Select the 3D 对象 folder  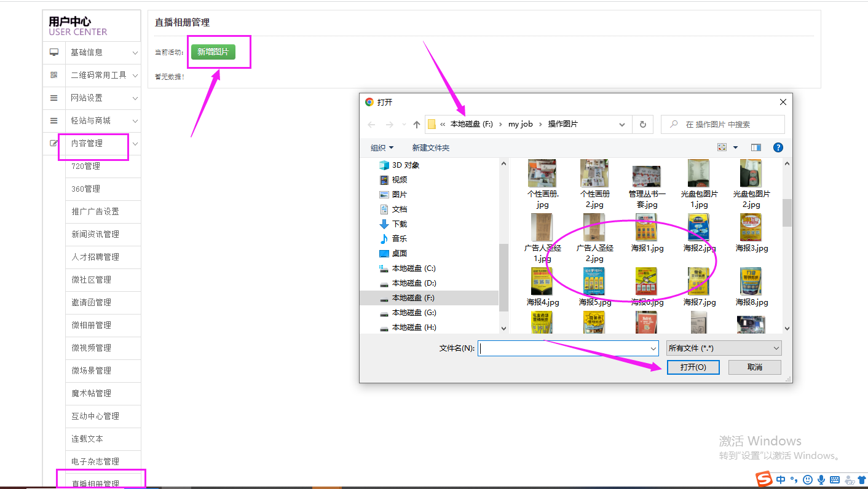tap(406, 165)
